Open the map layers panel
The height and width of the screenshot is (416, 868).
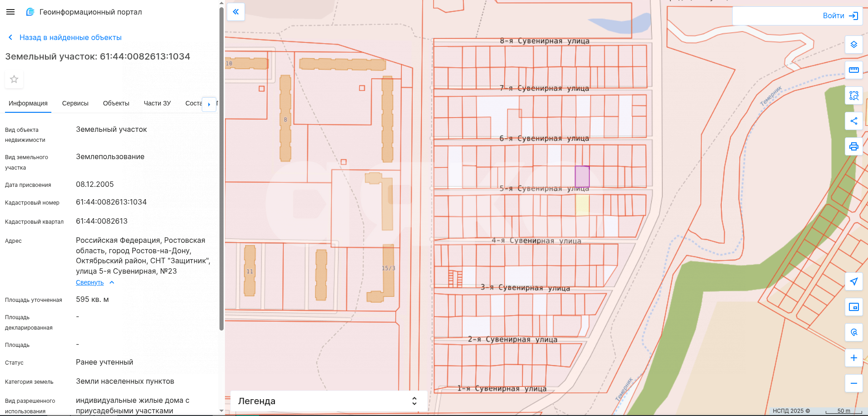[853, 45]
